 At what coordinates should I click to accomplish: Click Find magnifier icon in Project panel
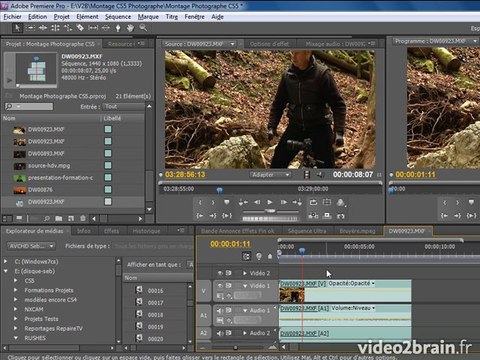pyautogui.click(x=47, y=219)
